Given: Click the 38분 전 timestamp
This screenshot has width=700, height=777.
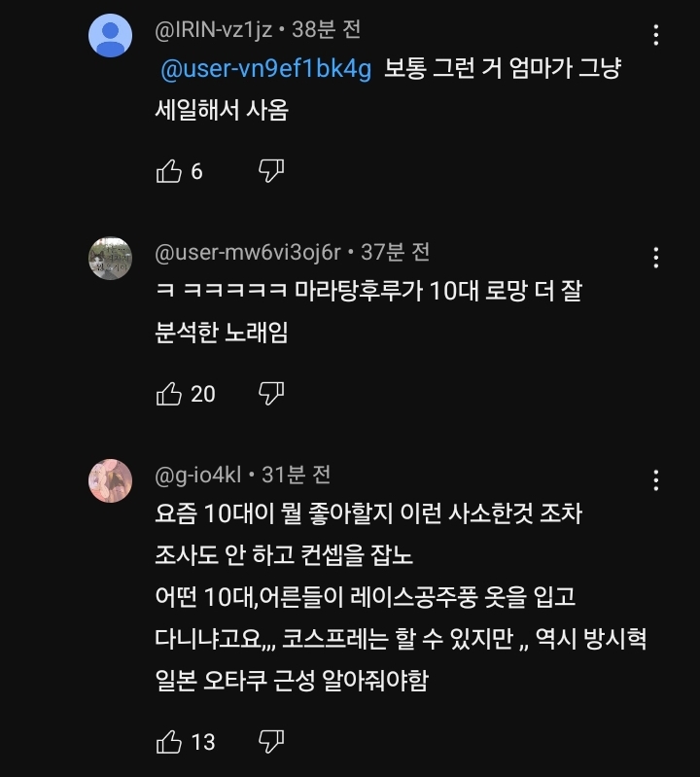Looking at the screenshot, I should [x=326, y=30].
